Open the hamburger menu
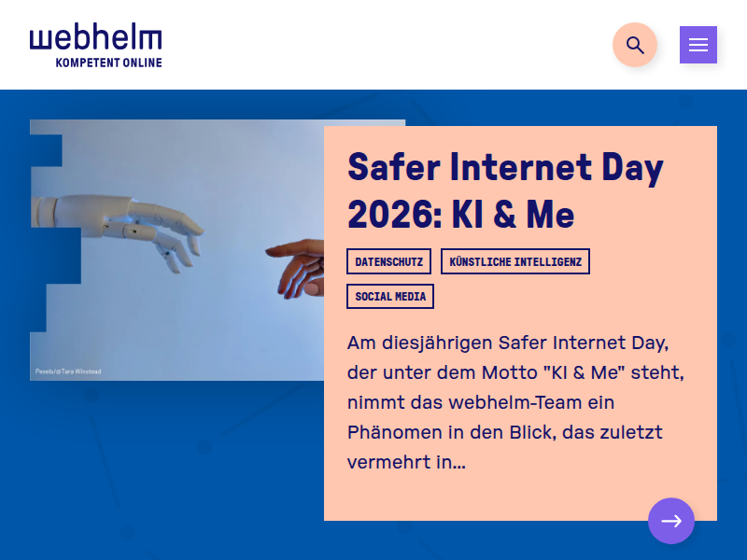This screenshot has height=560, width=747. 698,45
